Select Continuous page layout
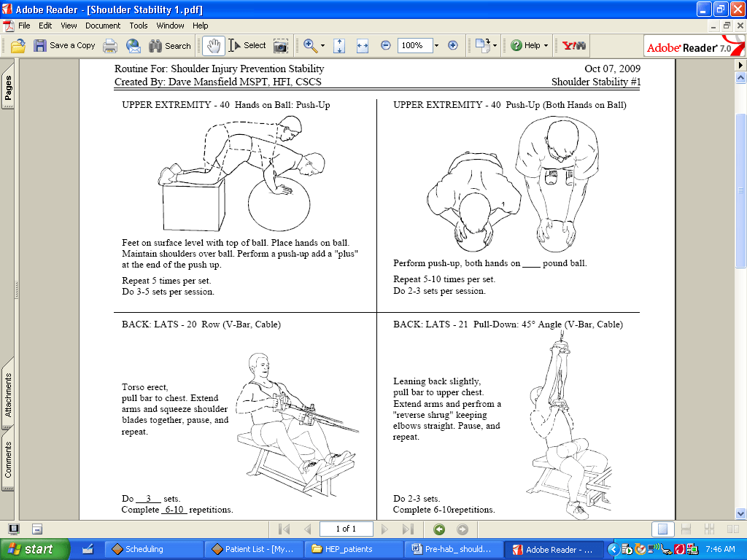 pos(686,529)
